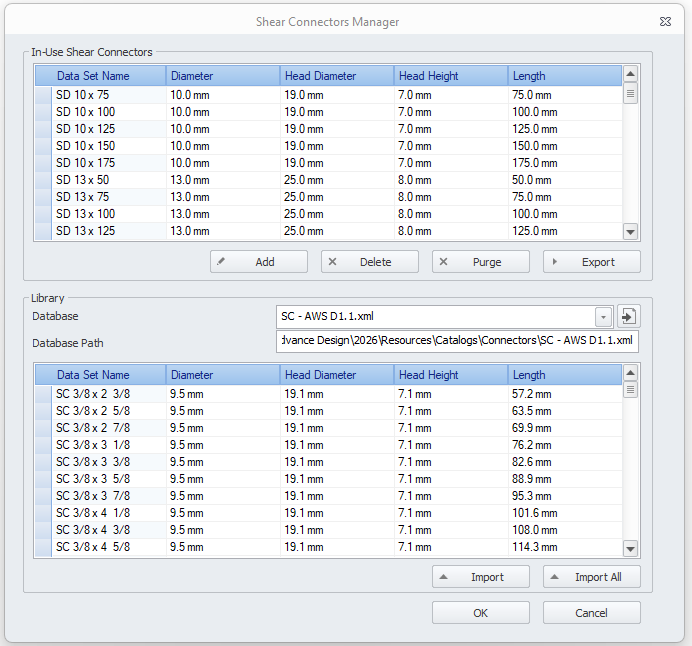
Task: Select the SD 10 x 175 row
Action: click(x=328, y=163)
